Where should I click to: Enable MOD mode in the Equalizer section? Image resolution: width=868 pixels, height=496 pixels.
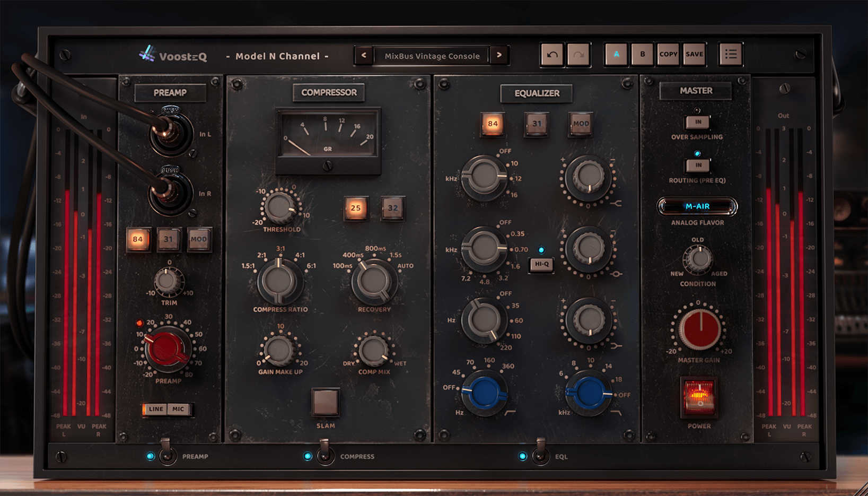click(580, 124)
